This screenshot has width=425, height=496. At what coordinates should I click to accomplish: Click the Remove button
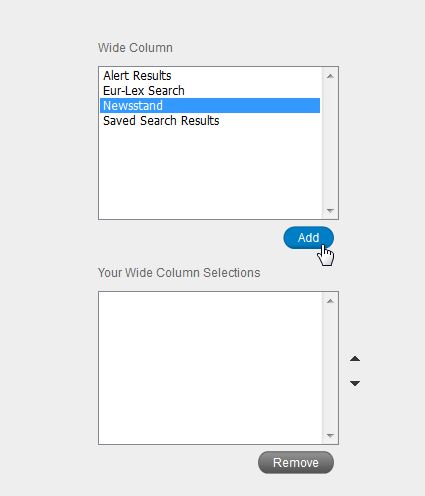[296, 462]
